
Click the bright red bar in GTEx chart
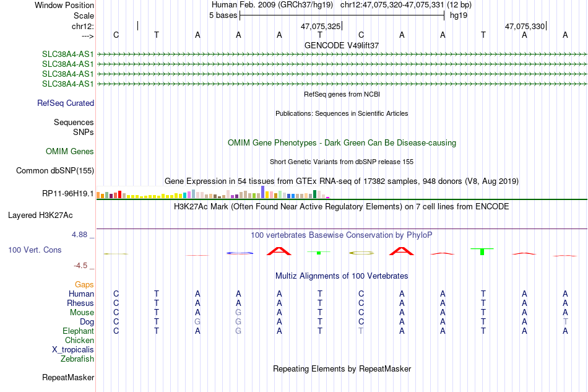pos(119,194)
